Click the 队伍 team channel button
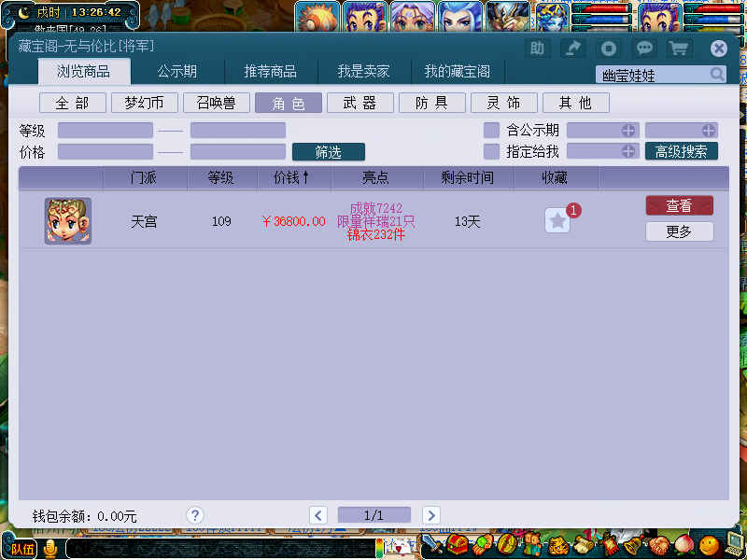 [x=21, y=549]
